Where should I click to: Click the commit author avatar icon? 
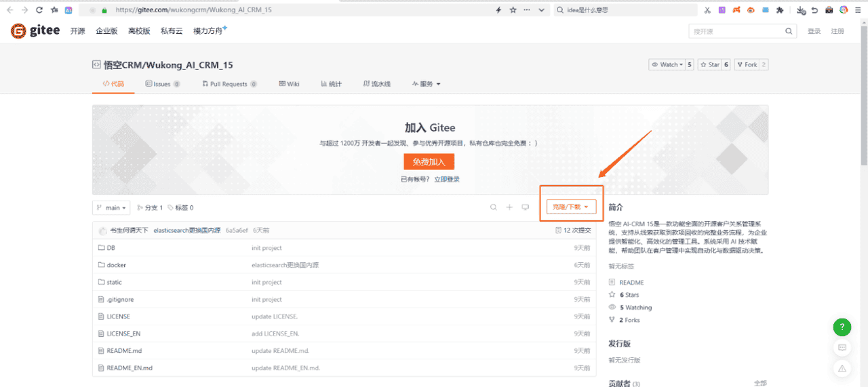102,230
